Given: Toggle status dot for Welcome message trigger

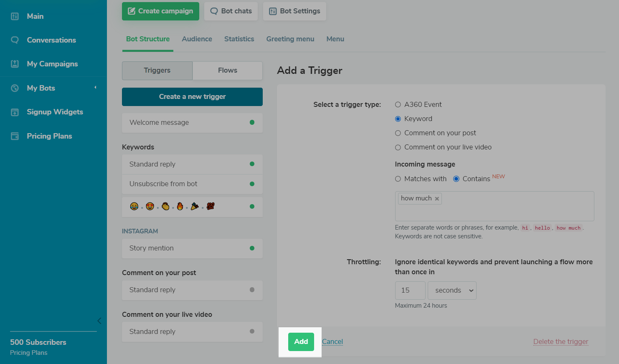Looking at the screenshot, I should (252, 122).
